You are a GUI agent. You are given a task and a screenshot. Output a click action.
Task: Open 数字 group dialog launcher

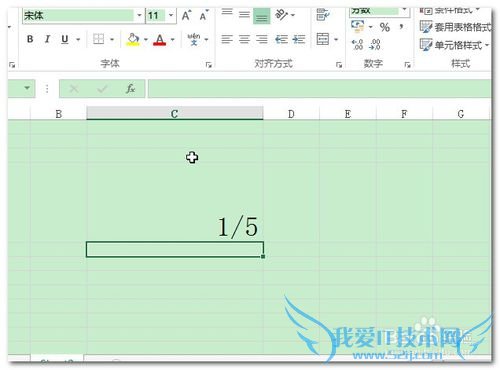(407, 65)
